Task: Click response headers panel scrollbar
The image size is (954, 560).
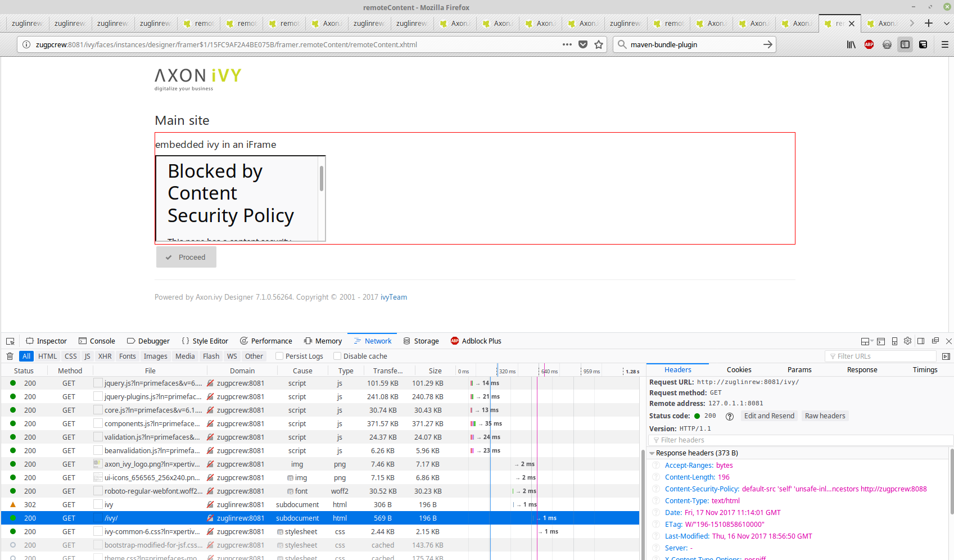Action: (952, 481)
